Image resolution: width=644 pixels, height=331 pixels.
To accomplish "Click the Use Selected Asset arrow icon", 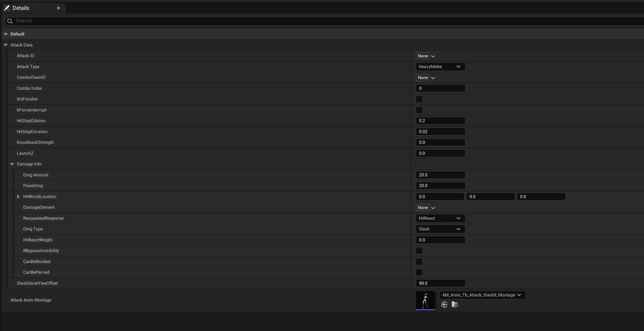I will point(444,305).
